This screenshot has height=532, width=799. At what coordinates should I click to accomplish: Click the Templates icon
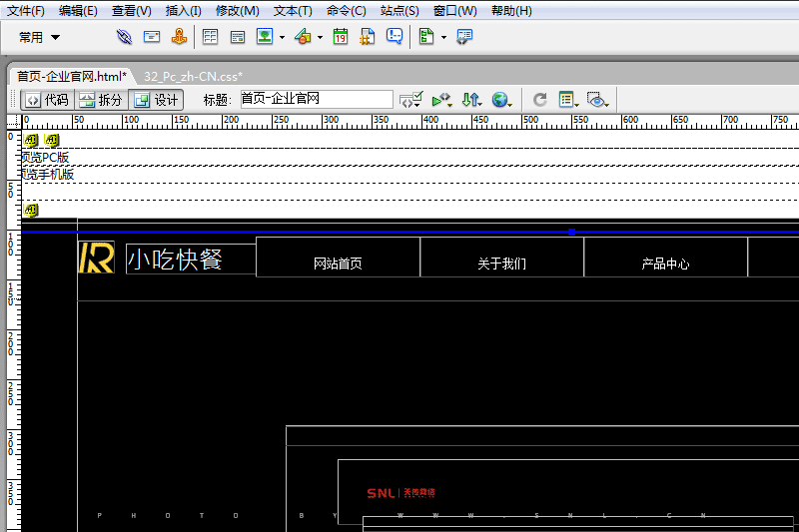coord(426,37)
